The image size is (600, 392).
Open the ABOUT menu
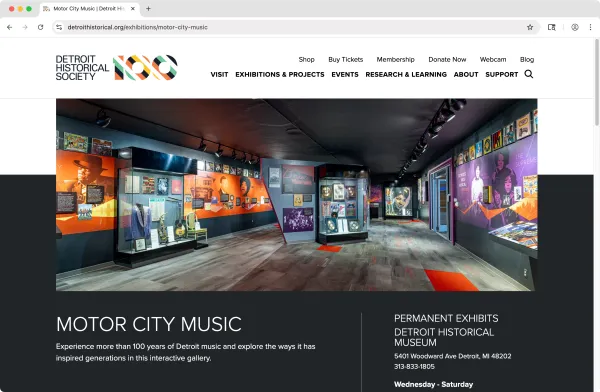pyautogui.click(x=466, y=74)
